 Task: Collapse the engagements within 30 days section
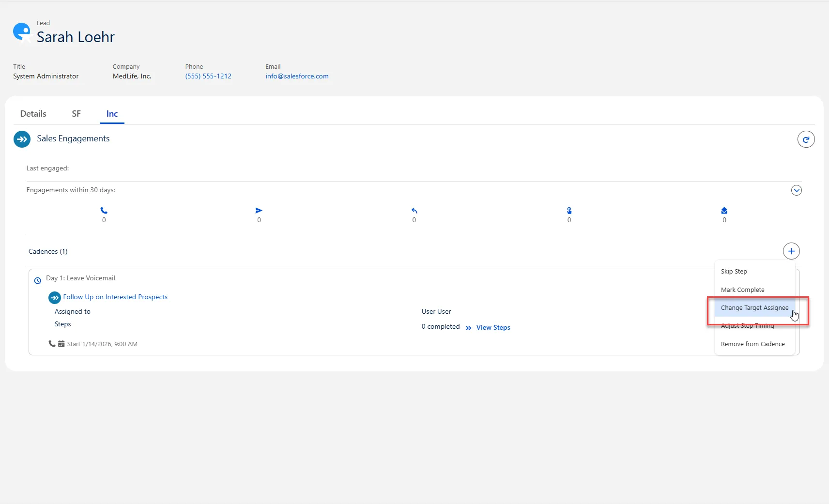coord(796,190)
